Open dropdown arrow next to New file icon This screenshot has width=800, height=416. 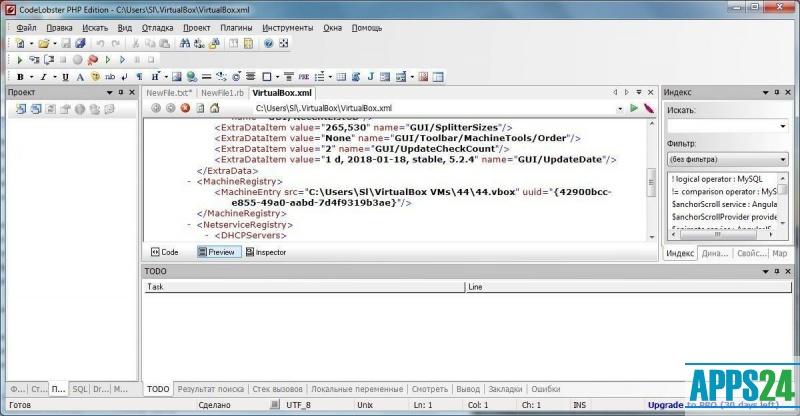(31, 44)
